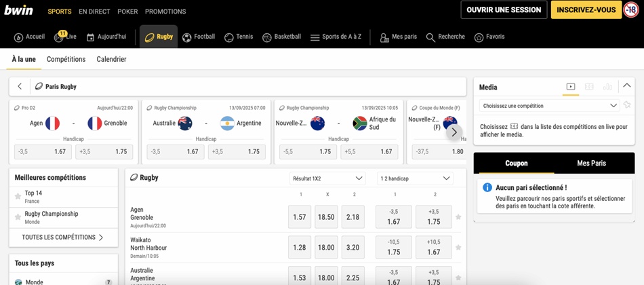Click the INSCRIVEZ-VOUS button

click(586, 10)
